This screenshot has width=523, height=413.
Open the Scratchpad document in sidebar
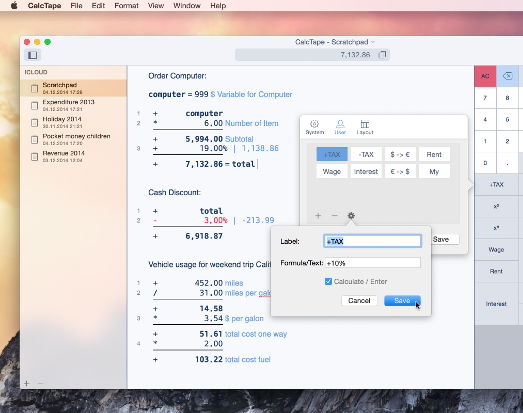[74, 88]
